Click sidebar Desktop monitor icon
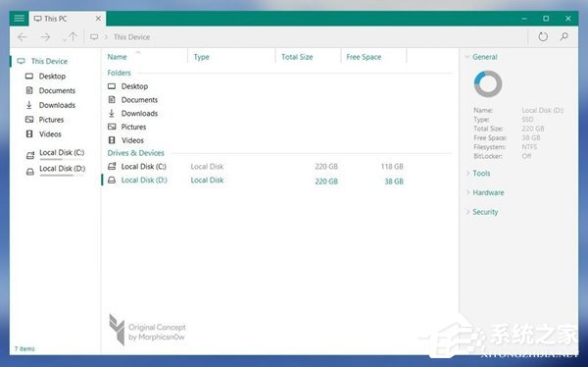The height and width of the screenshot is (367, 588). pos(29,77)
